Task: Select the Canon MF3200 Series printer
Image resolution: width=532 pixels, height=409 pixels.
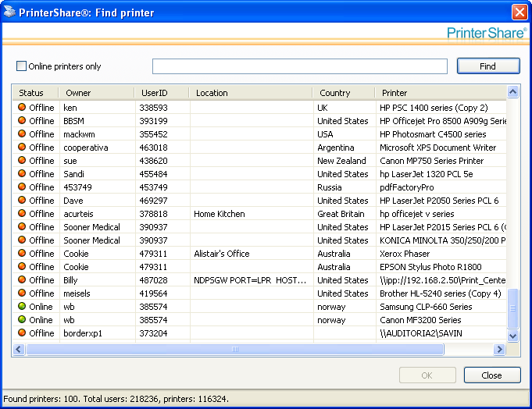Action: tap(420, 320)
